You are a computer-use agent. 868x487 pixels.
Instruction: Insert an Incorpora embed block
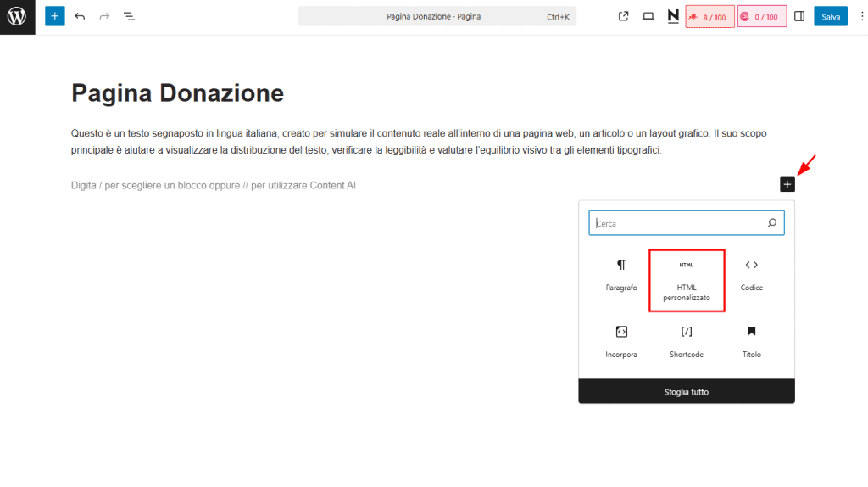point(621,343)
